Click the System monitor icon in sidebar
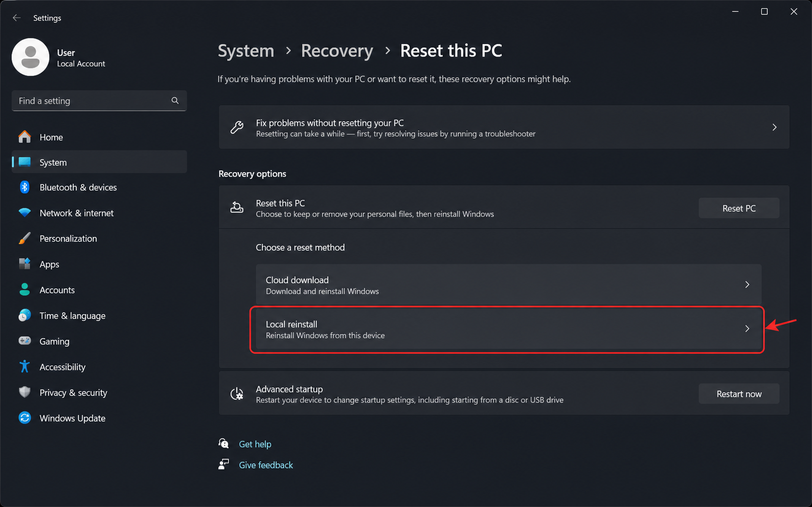Viewport: 812px width, 507px height. 25,162
